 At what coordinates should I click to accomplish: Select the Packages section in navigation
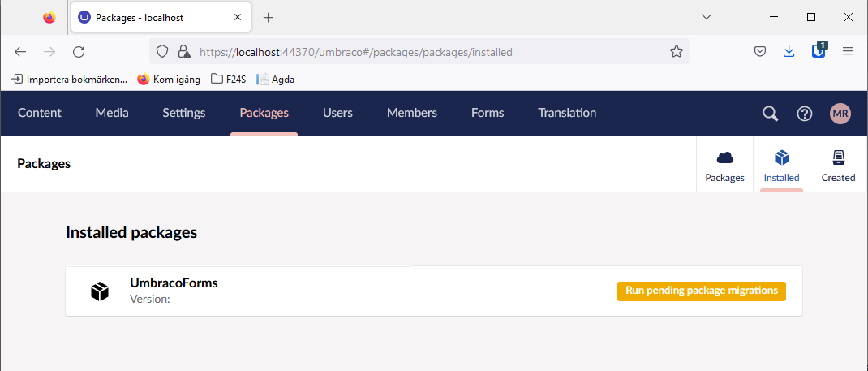click(264, 113)
